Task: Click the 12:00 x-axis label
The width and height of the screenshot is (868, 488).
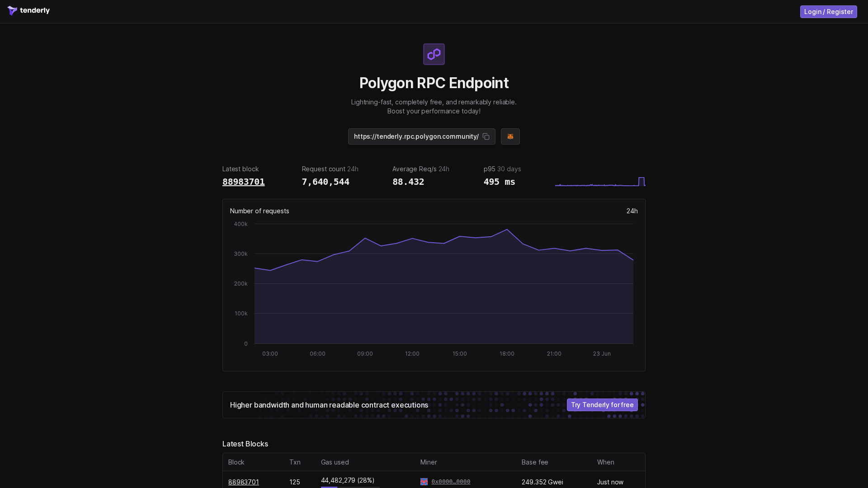Action: pos(412,354)
